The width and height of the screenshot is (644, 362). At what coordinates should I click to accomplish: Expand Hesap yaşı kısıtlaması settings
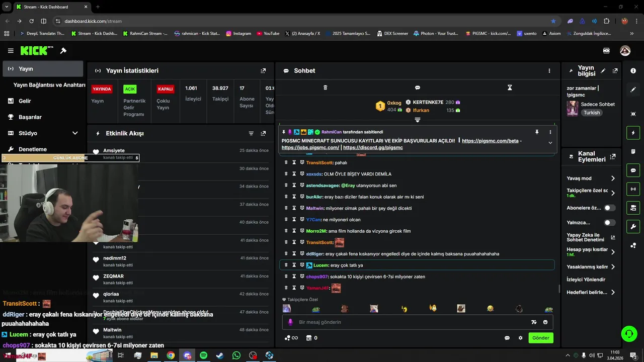click(x=613, y=252)
